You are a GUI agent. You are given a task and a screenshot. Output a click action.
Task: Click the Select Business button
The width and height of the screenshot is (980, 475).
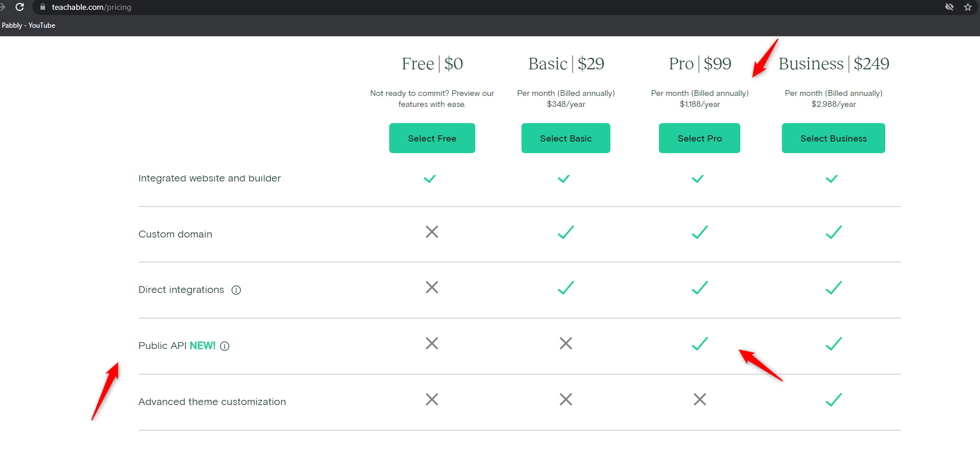pyautogui.click(x=833, y=138)
